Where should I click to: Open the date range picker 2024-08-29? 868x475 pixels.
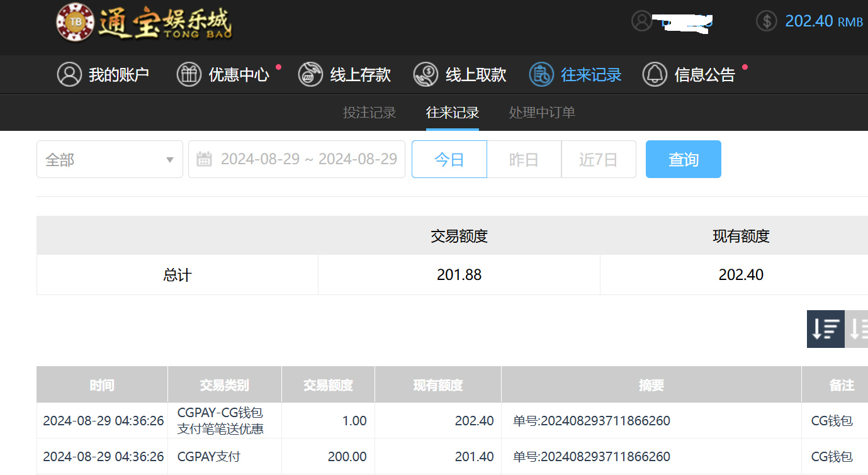point(308,159)
